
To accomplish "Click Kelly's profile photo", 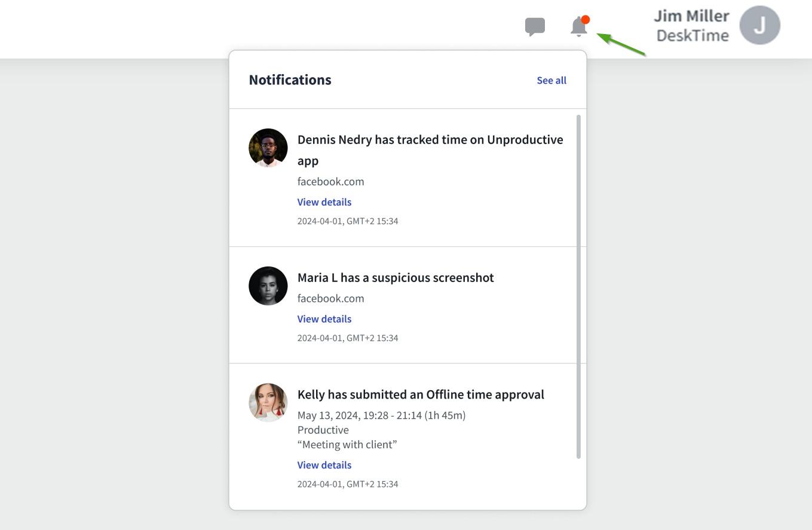I will tap(268, 403).
